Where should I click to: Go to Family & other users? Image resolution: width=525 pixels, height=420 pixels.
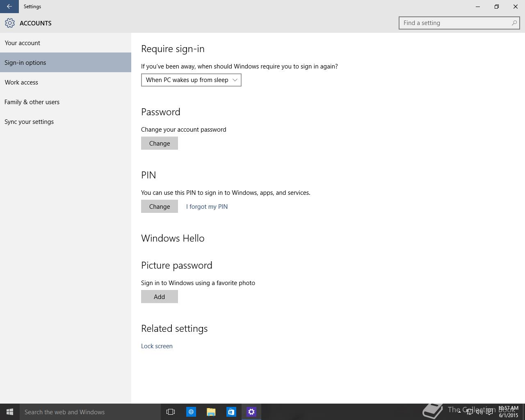[x=66, y=102]
